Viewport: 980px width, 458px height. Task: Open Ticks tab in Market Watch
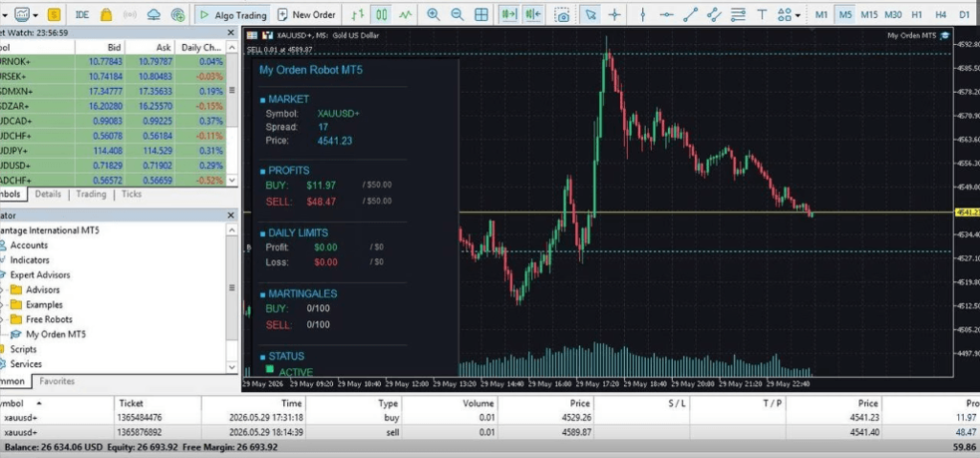(131, 194)
